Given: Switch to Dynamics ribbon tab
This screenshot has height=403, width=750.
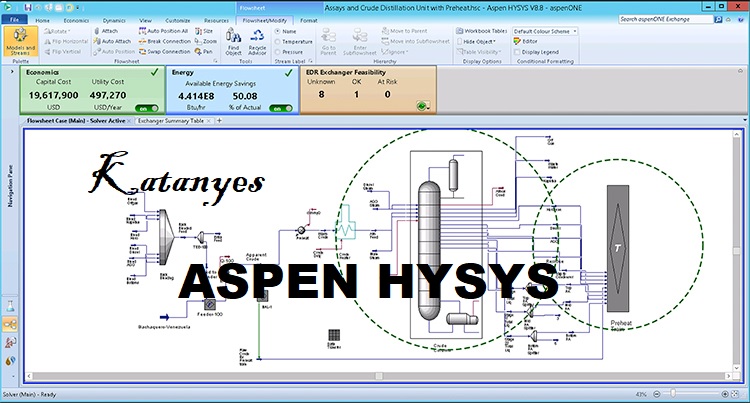Looking at the screenshot, I should [114, 21].
